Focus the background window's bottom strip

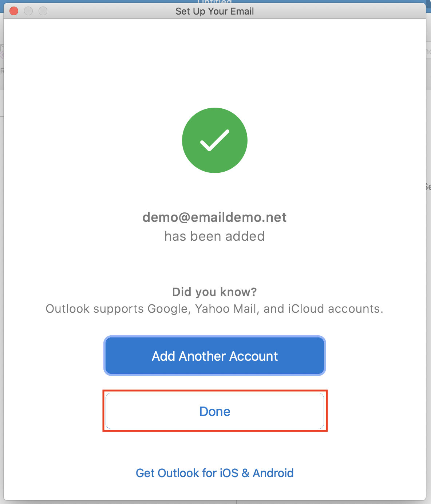pyautogui.click(x=215, y=502)
